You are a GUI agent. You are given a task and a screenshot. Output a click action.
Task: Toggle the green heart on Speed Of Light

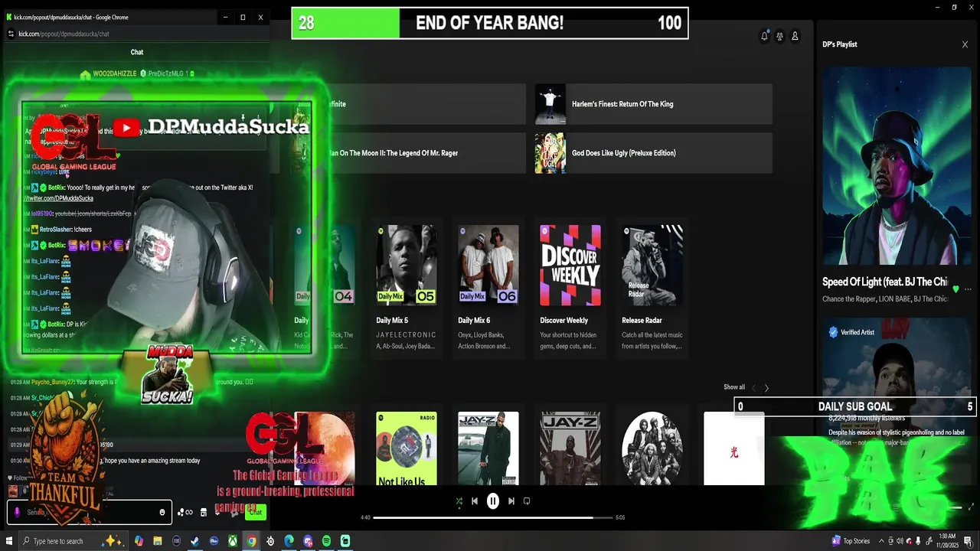[955, 289]
